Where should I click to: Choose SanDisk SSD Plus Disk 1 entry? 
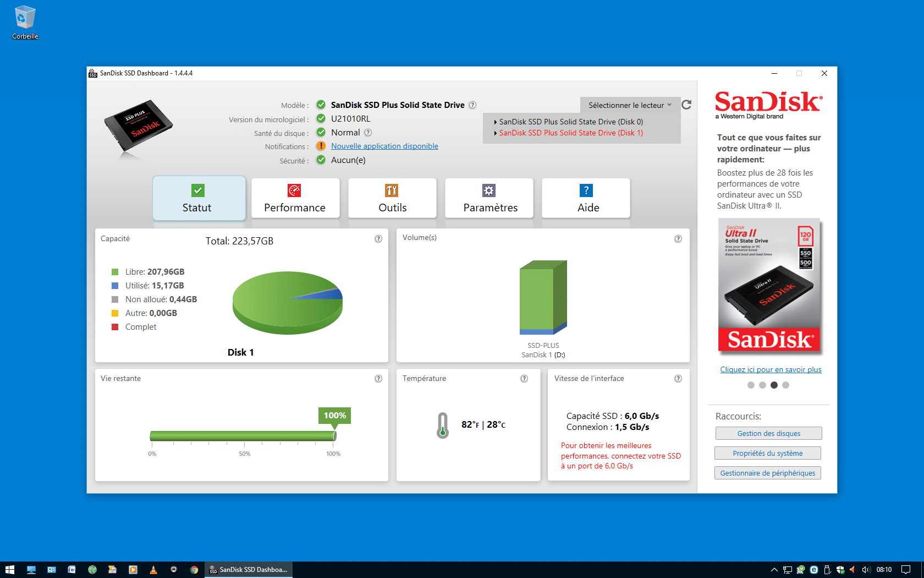coord(571,133)
